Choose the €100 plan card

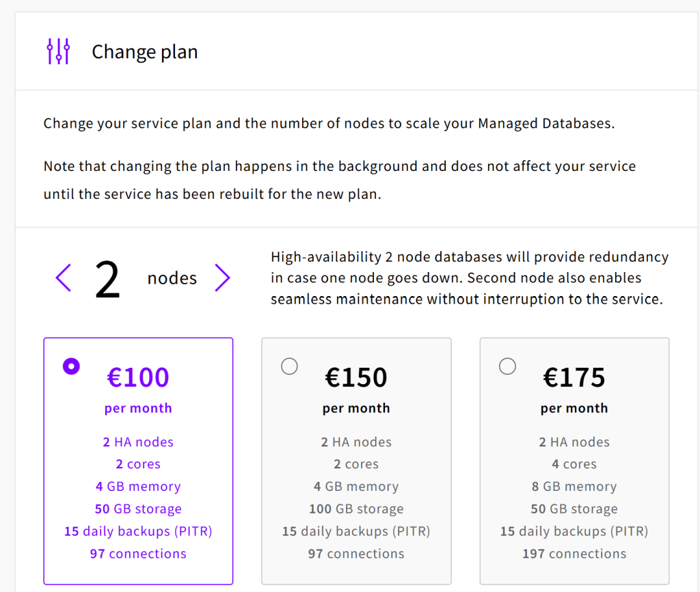[138, 461]
